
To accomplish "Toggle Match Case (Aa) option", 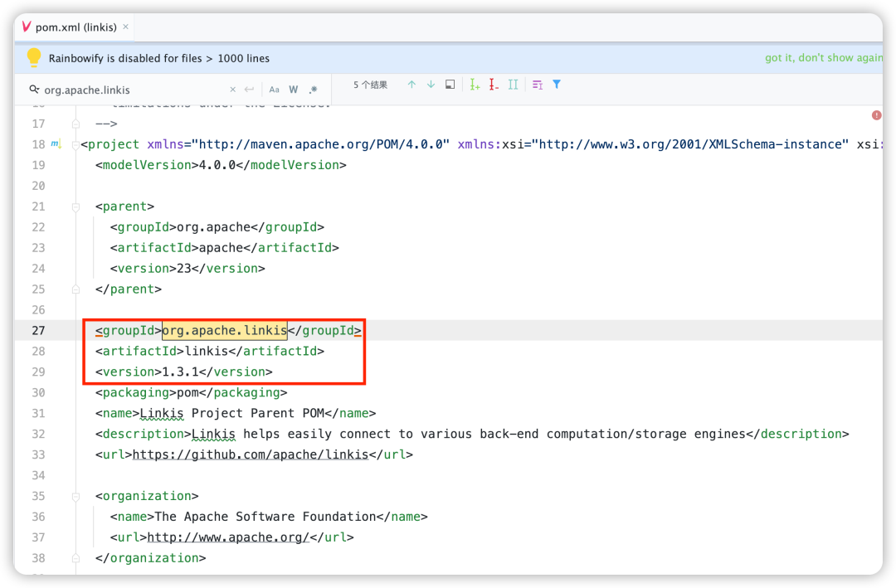I will pos(275,89).
